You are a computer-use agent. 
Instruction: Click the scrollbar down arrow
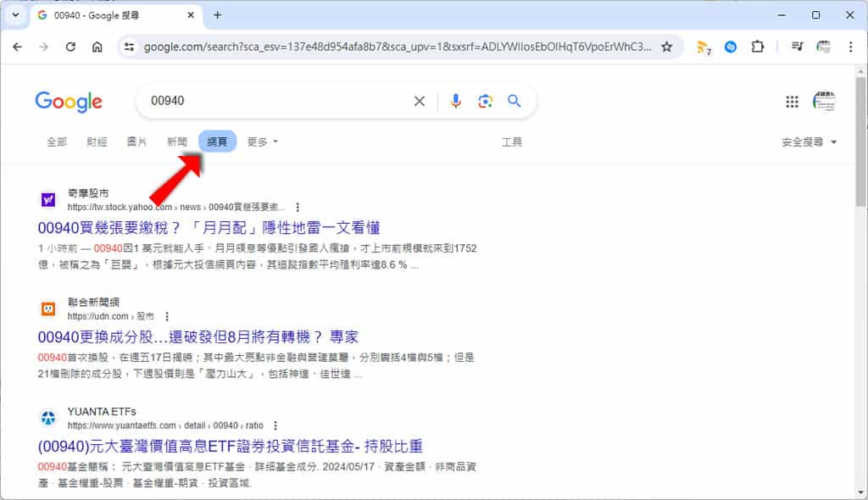tap(861, 492)
